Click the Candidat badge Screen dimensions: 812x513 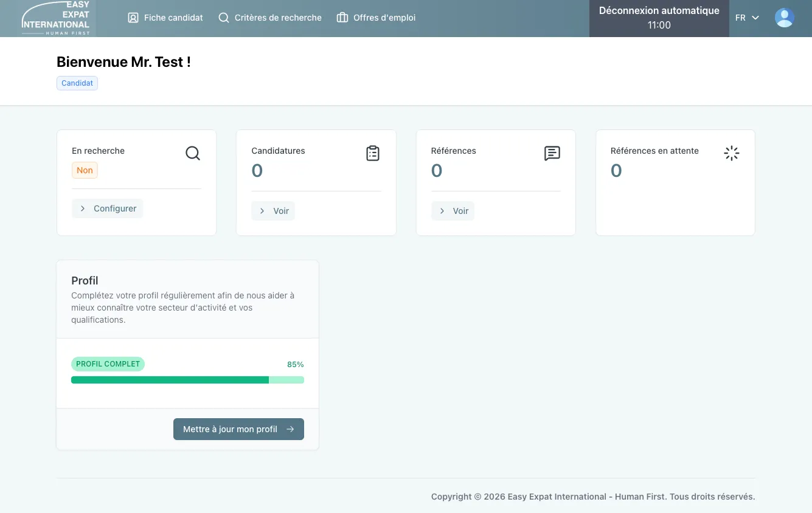tap(77, 83)
